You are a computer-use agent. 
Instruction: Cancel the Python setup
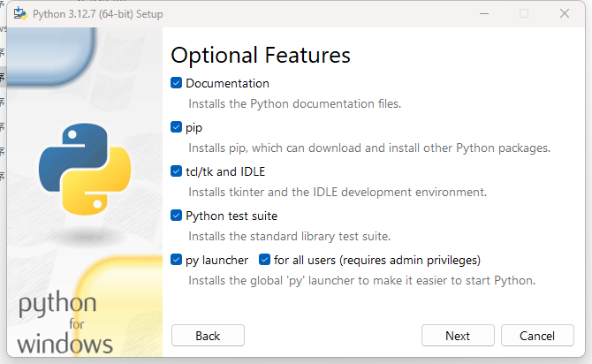(537, 336)
